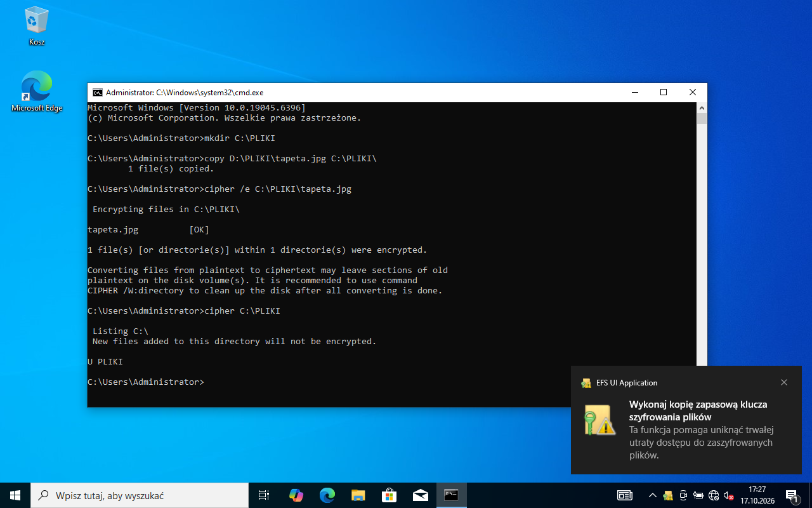Click the console scrollbar up arrow
The width and height of the screenshot is (812, 508).
[x=702, y=108]
